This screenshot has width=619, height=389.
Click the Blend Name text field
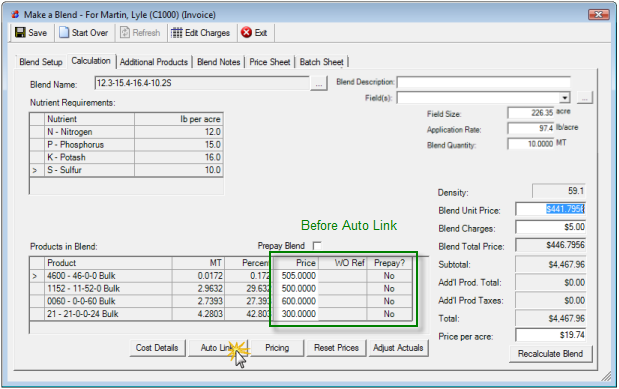click(x=202, y=83)
